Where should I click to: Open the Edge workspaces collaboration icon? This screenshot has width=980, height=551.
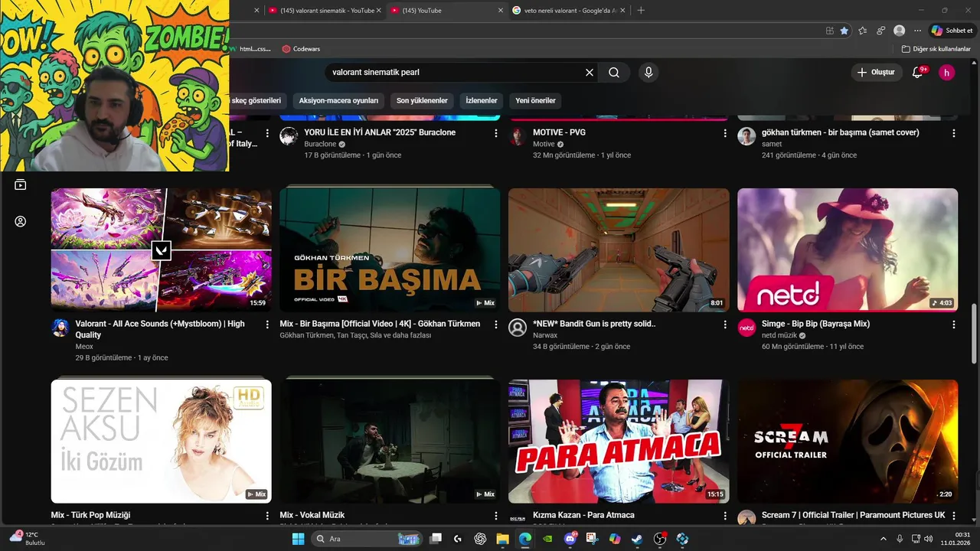coord(881,31)
